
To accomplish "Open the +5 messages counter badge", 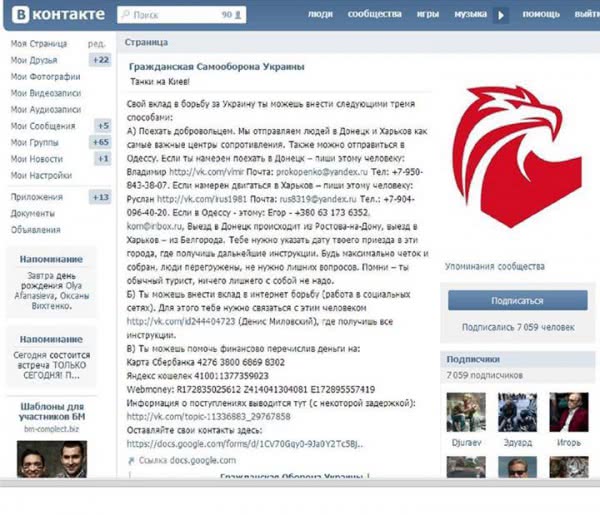I will point(102,126).
